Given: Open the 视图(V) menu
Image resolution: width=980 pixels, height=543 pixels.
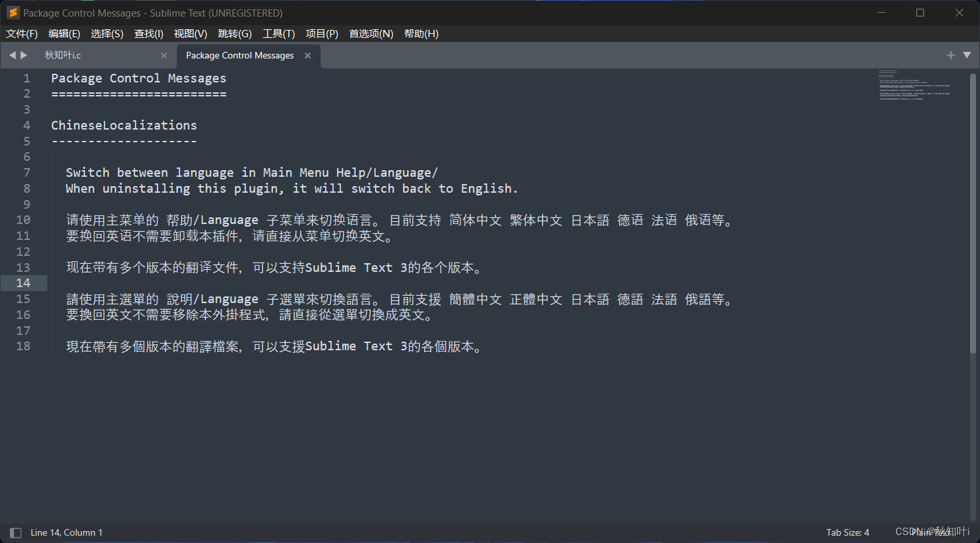Looking at the screenshot, I should pyautogui.click(x=191, y=34).
